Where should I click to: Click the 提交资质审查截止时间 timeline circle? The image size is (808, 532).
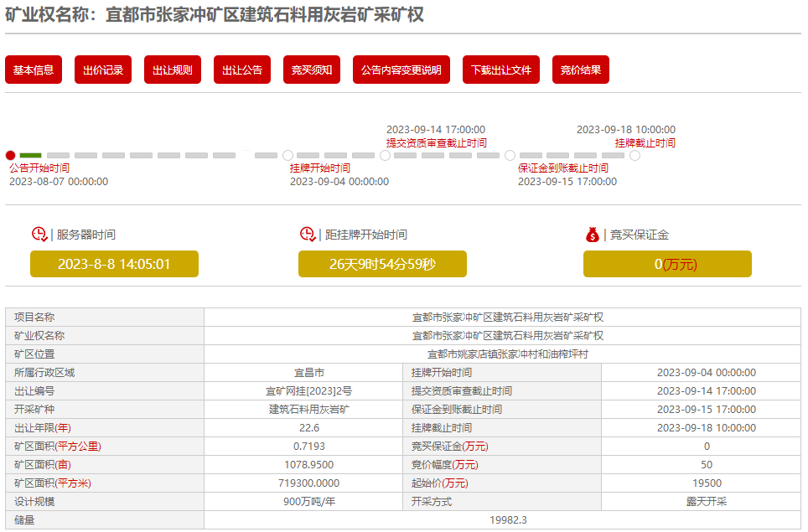tap(385, 155)
